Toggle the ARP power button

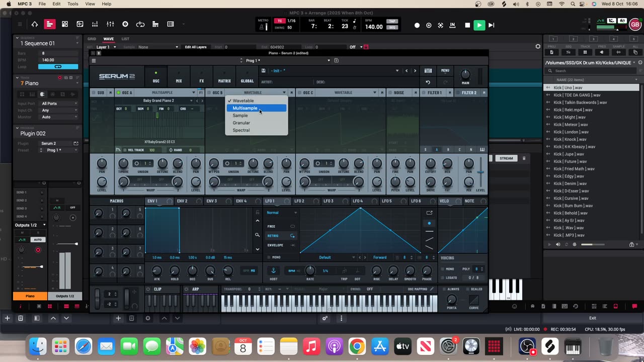click(x=187, y=289)
